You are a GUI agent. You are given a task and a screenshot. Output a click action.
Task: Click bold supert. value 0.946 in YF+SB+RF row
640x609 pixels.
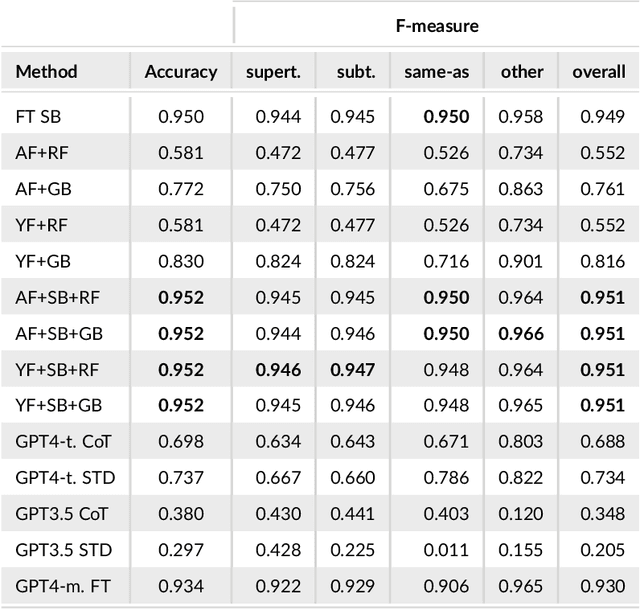[277, 369]
